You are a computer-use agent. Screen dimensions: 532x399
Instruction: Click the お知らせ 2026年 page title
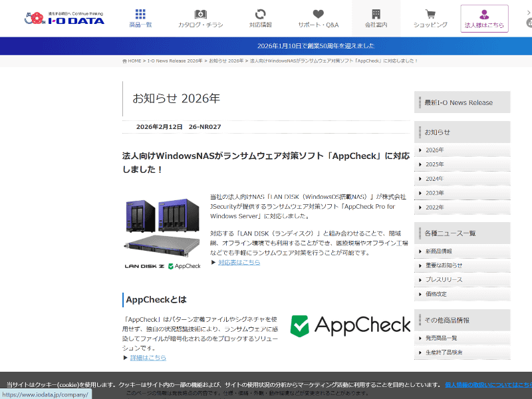pyautogui.click(x=176, y=98)
